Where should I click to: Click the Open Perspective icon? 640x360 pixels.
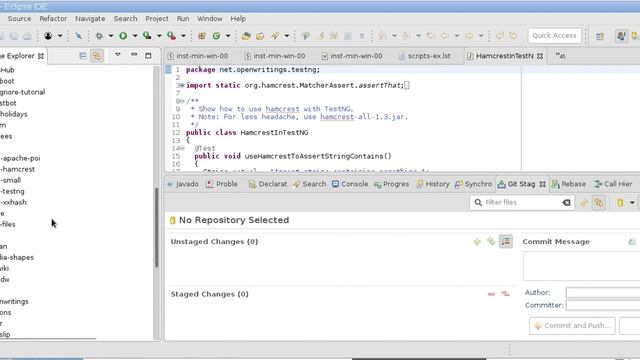coord(600,36)
